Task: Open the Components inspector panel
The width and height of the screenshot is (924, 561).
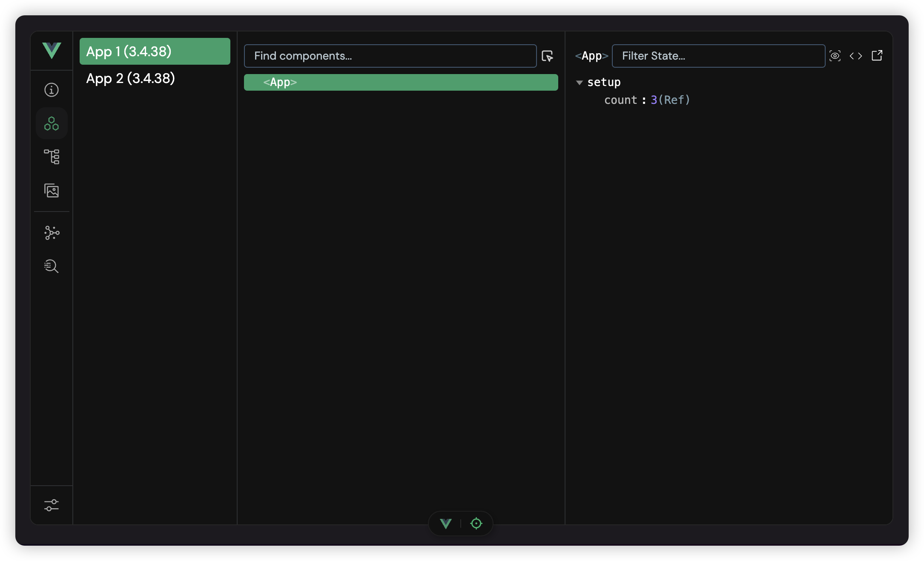Action: (51, 123)
